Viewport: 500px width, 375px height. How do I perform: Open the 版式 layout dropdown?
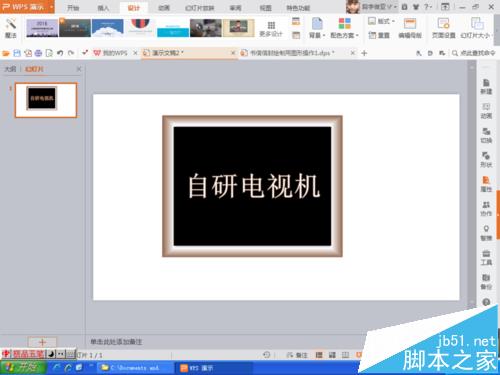(381, 21)
